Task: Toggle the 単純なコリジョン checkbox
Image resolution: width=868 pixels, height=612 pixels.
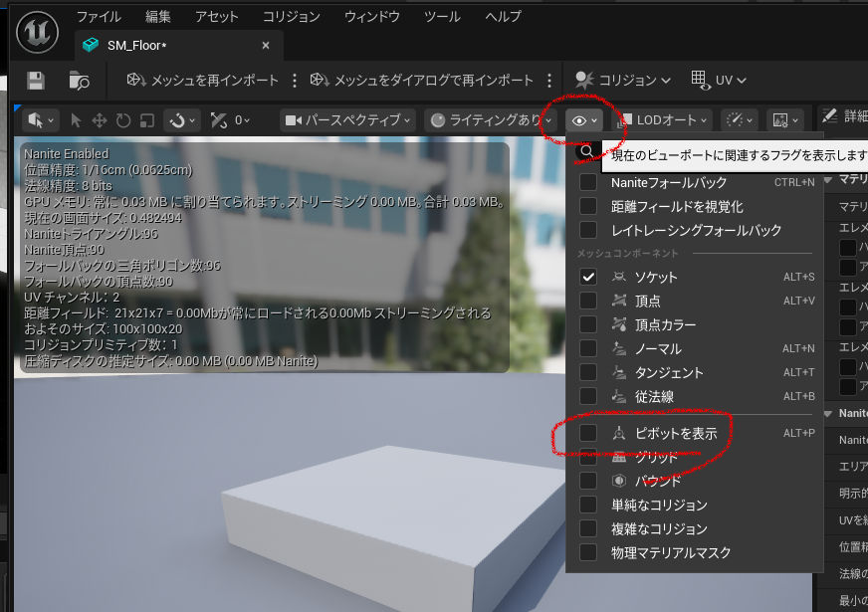Action: [x=588, y=505]
